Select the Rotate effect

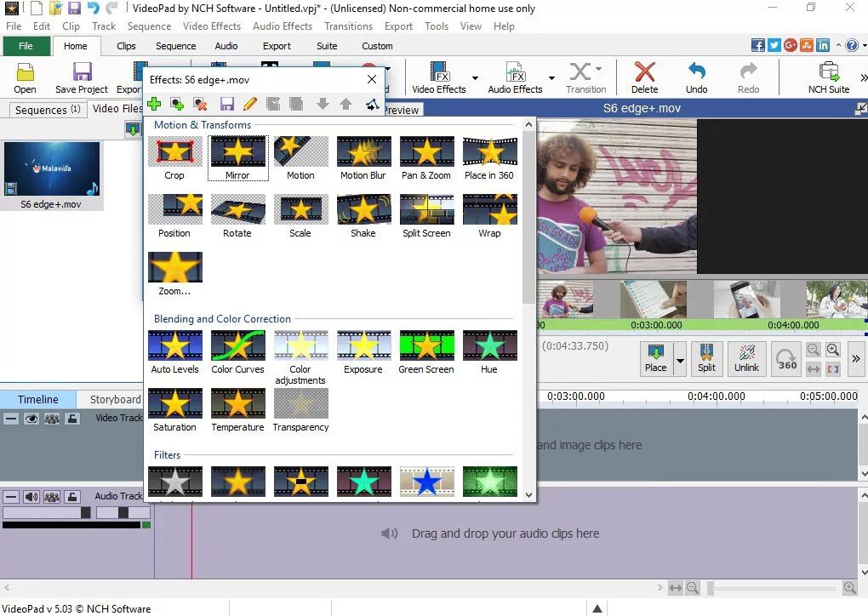(x=237, y=216)
